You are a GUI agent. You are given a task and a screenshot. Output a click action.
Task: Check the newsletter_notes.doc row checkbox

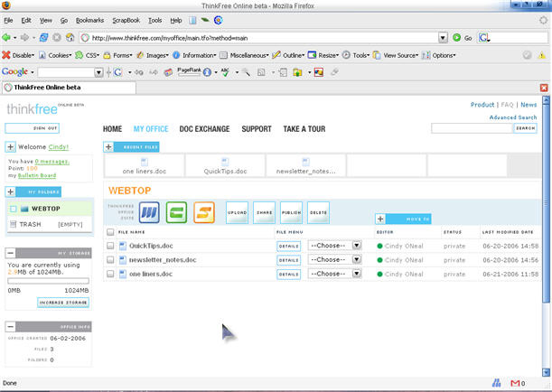(110, 260)
